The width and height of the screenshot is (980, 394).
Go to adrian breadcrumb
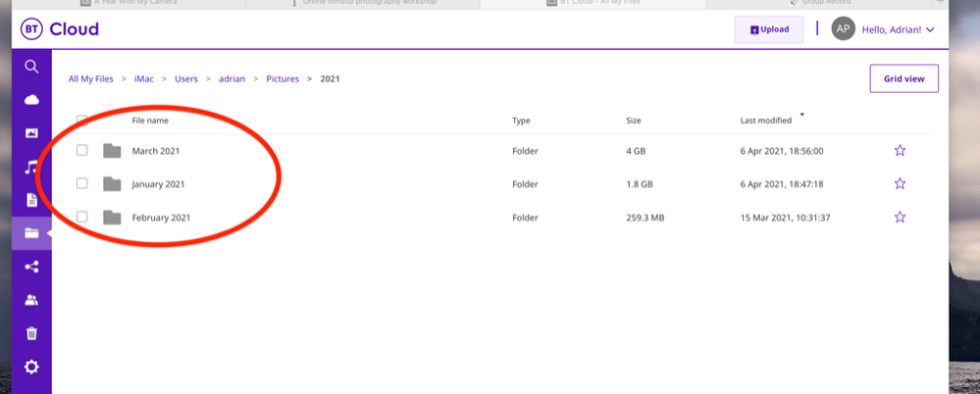(x=232, y=79)
